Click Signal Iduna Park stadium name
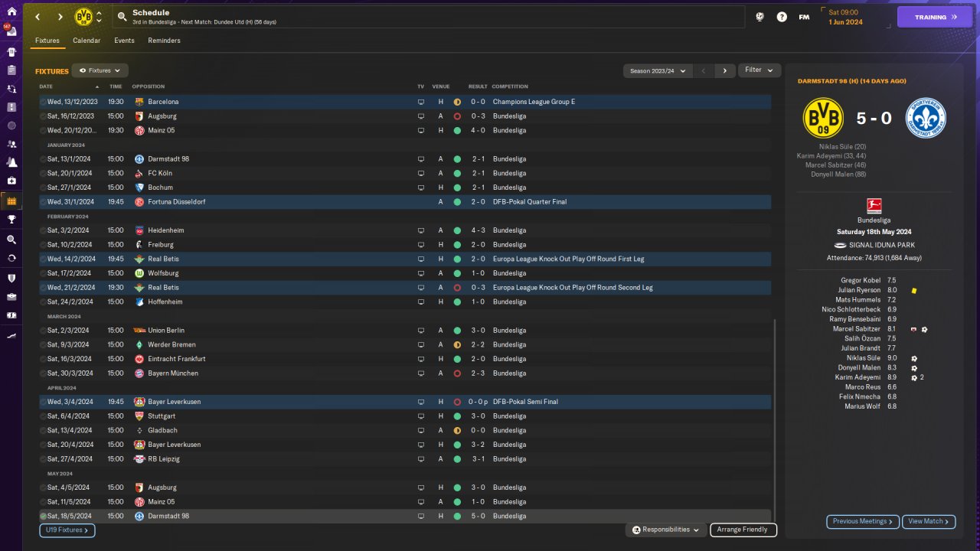The image size is (980, 551). 882,245
